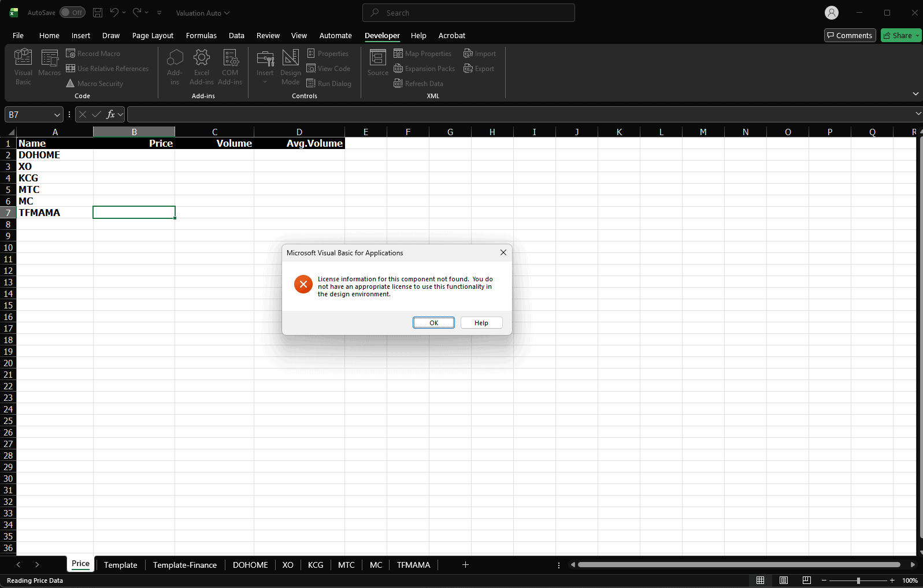The width and height of the screenshot is (923, 588).
Task: Click the Search box in title bar
Action: coord(468,13)
